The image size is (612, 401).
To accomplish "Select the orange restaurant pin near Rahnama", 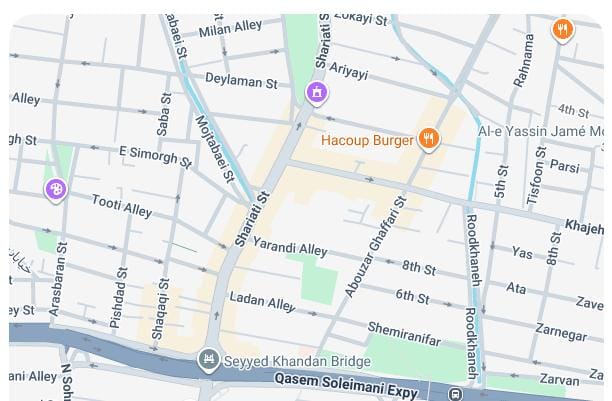I will tap(562, 30).
